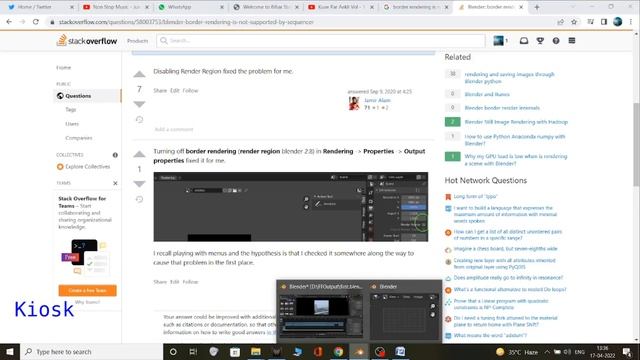Open Jamir Alam user profile

377,100
